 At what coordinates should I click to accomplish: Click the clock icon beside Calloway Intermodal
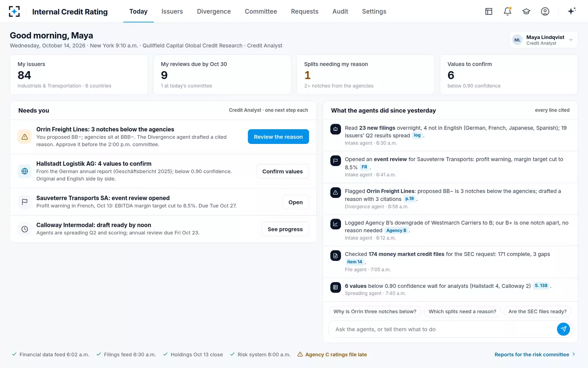[x=24, y=229]
